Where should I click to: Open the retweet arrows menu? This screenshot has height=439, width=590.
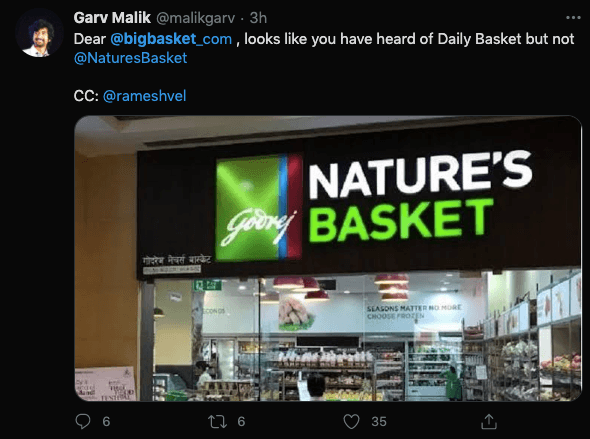(217, 421)
